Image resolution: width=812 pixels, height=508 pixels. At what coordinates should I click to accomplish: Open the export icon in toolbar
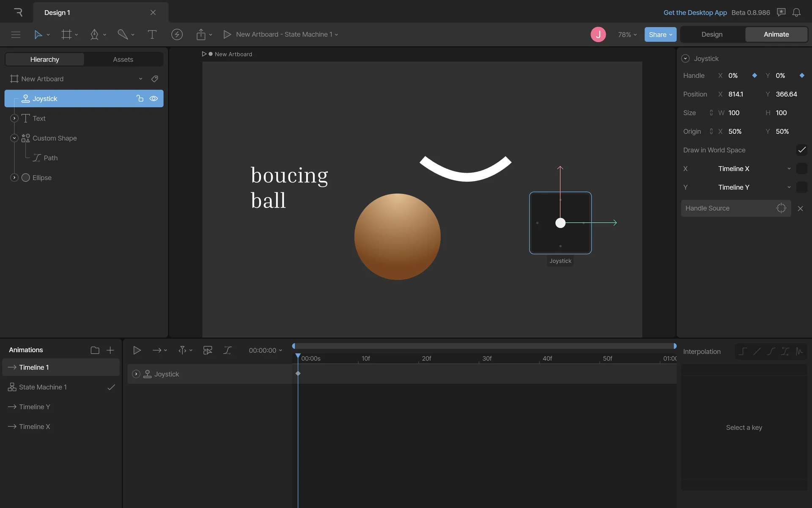(201, 35)
